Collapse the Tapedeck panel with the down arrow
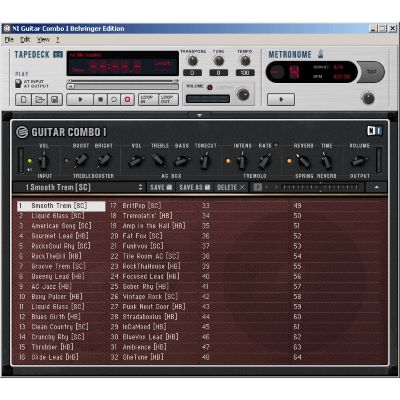Image resolution: width=400 pixels, height=400 pixels. (199, 115)
